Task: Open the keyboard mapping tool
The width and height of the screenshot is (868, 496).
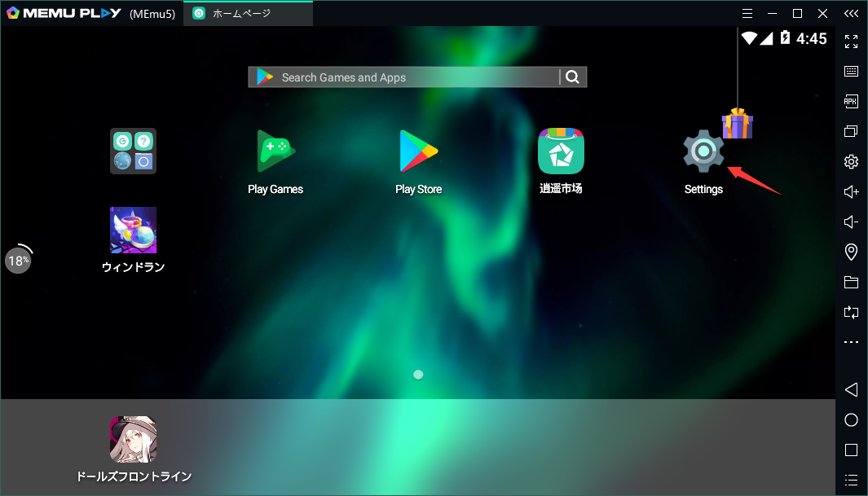Action: [x=851, y=71]
